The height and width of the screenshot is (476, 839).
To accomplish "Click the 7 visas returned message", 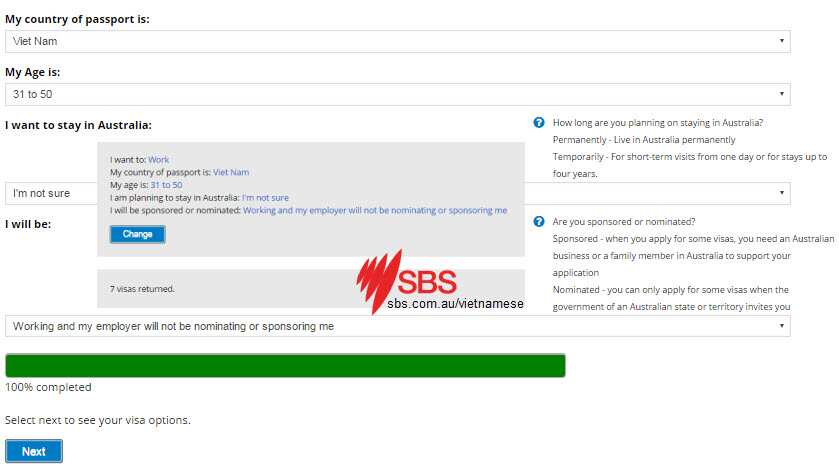I will coord(142,289).
